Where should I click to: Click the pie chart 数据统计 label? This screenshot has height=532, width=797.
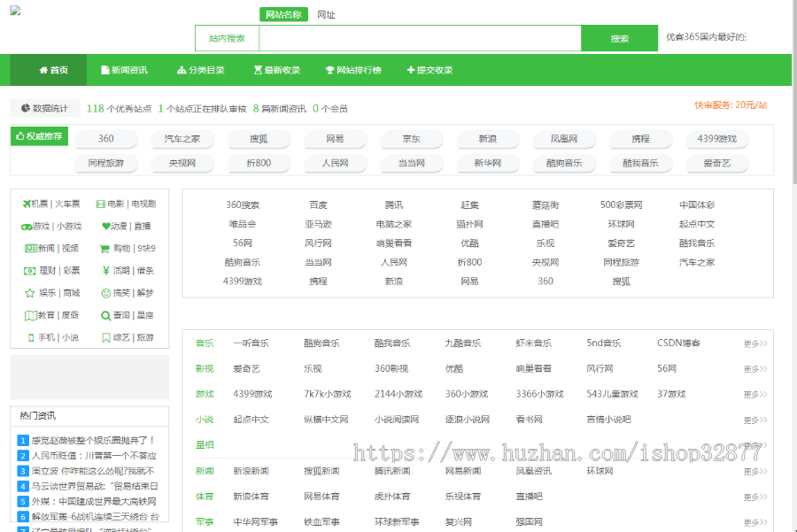click(45, 108)
